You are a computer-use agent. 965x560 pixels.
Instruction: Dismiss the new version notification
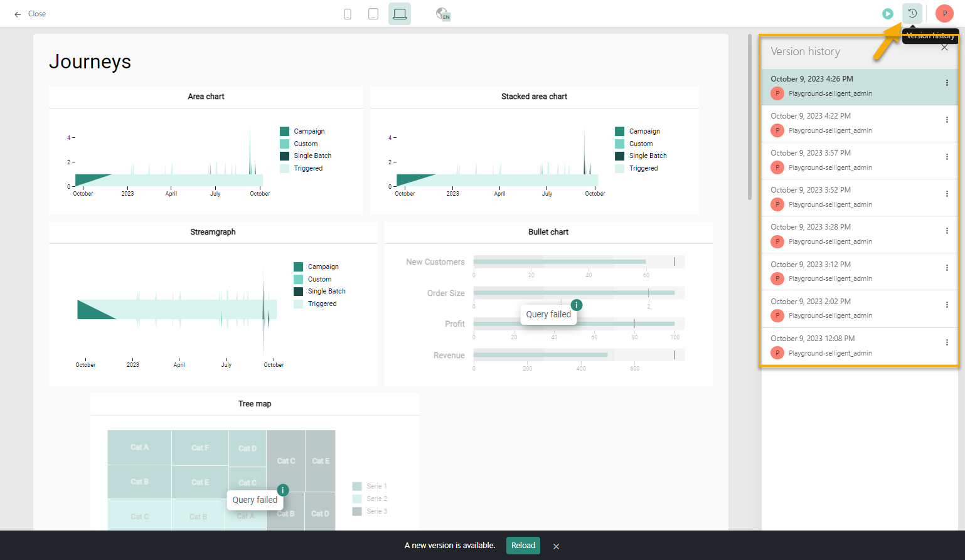(x=556, y=546)
